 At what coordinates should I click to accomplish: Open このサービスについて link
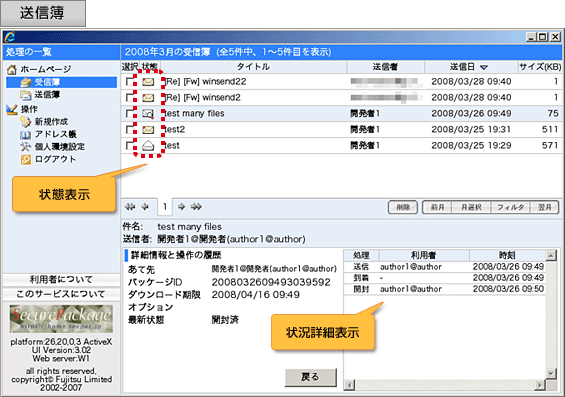point(61,294)
